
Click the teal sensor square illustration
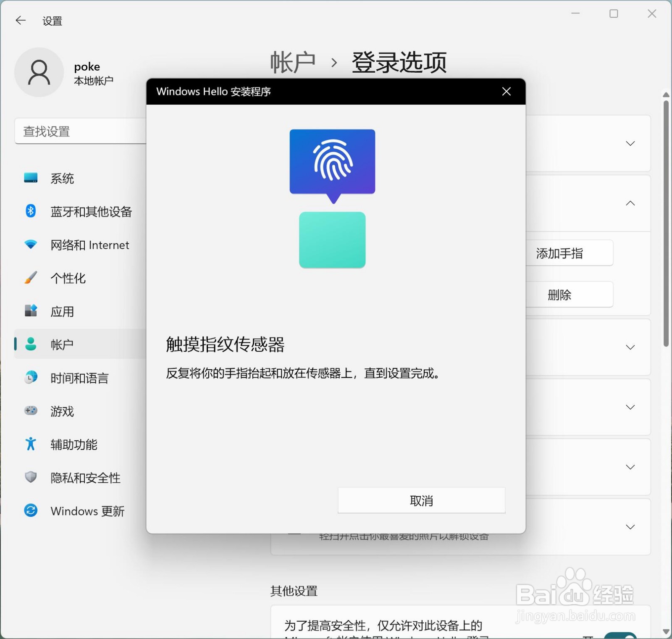(332, 240)
